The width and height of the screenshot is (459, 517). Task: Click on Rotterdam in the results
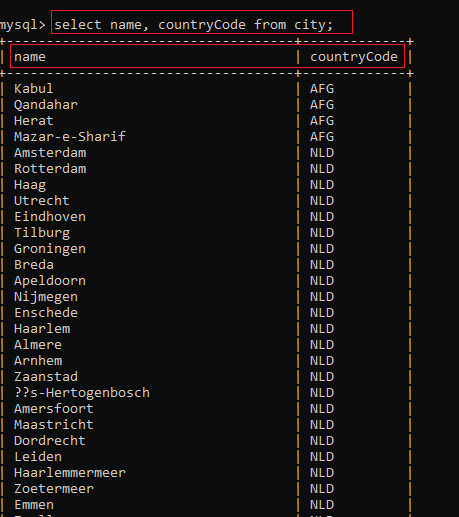(x=50, y=169)
